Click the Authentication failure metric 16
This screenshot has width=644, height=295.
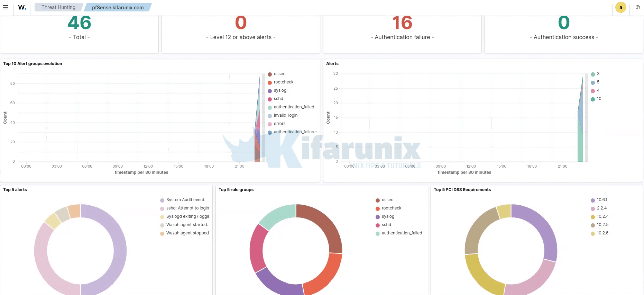[x=402, y=23]
